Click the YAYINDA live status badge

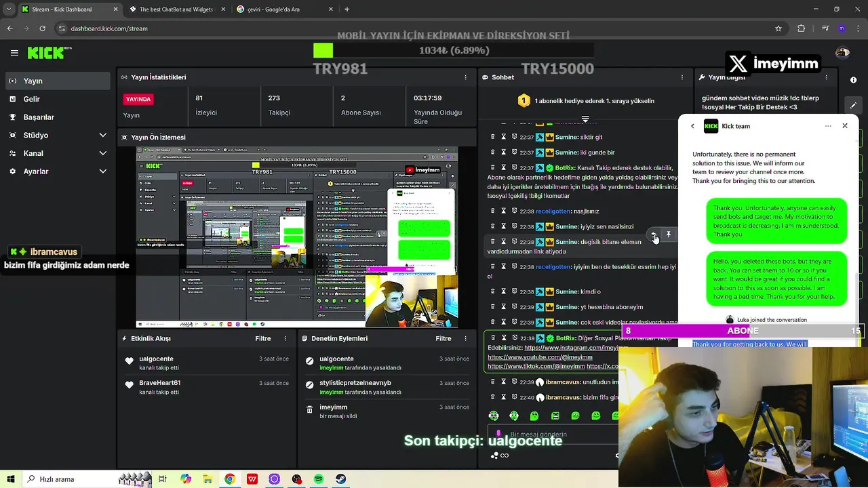coord(138,99)
